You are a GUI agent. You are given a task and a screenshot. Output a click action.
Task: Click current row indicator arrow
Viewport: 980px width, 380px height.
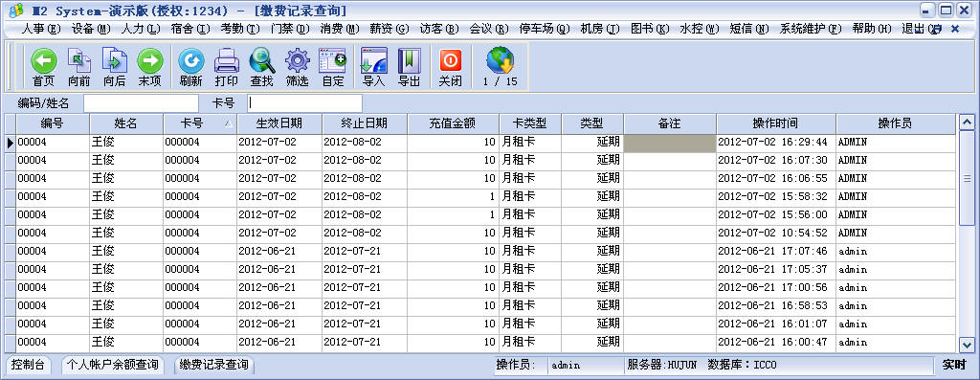coord(10,144)
